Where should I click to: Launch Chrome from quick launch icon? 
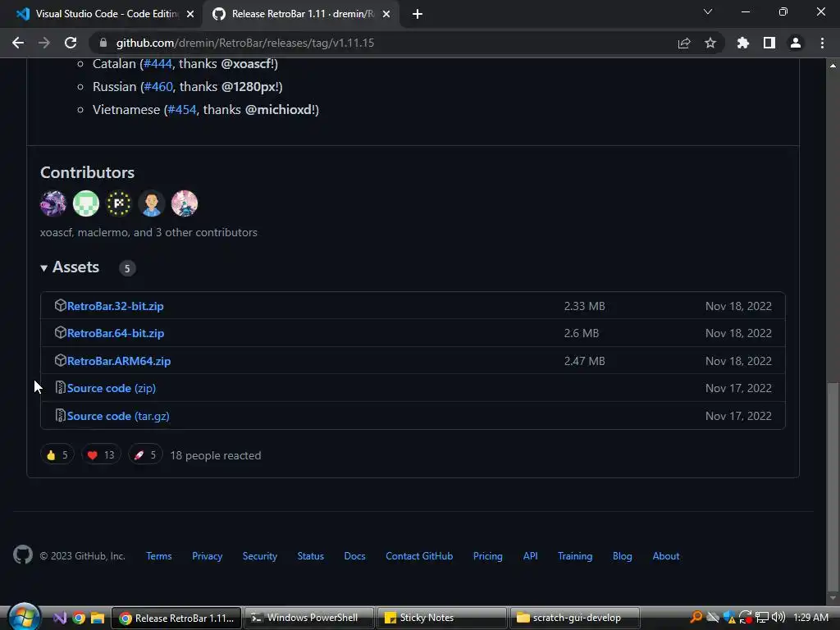(x=79, y=618)
